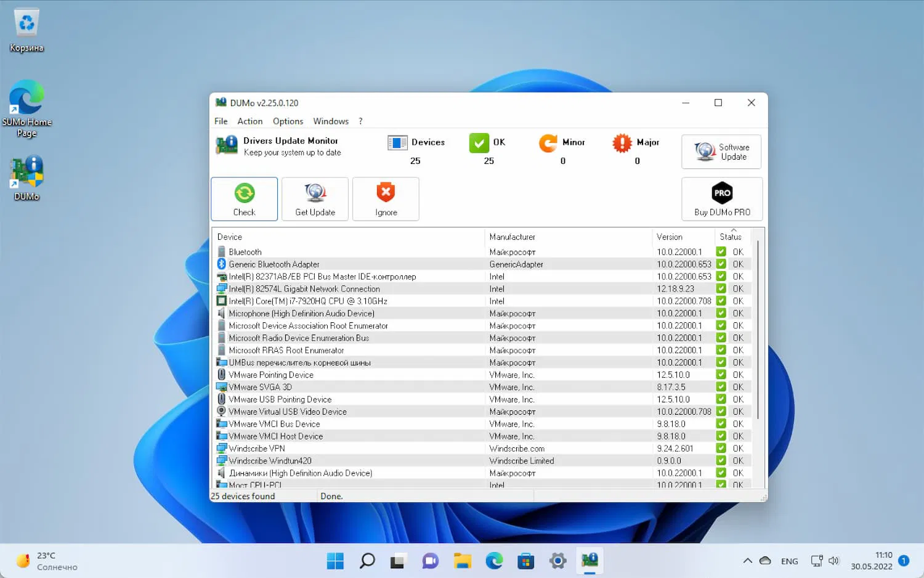The width and height of the screenshot is (924, 578).
Task: Click the DUMo icon in the taskbar
Action: (x=590, y=561)
